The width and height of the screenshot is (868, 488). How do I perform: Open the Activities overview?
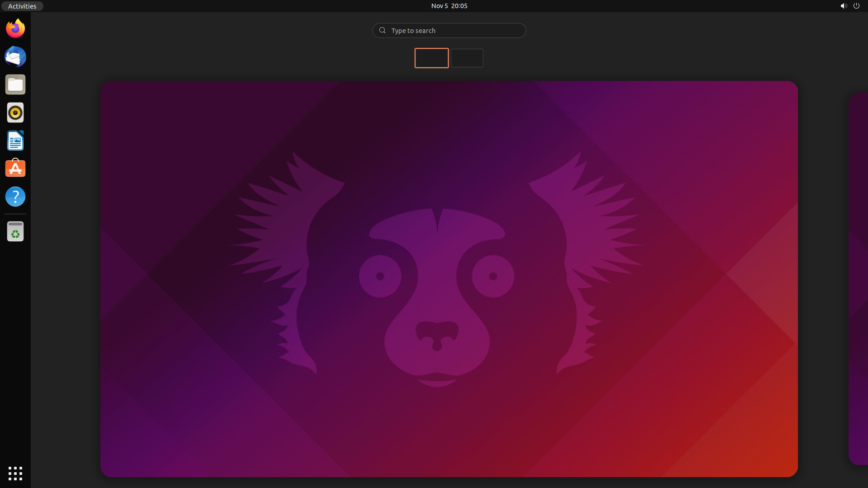(21, 5)
